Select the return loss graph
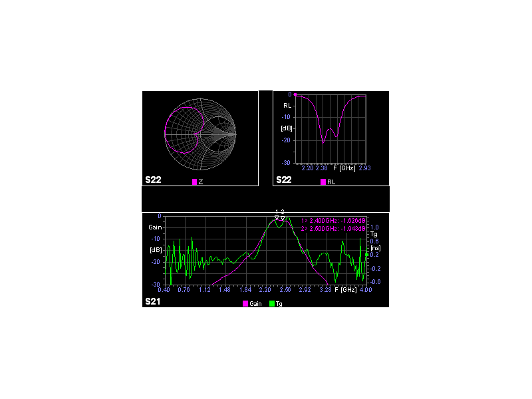This screenshot has height=399, width=532. (x=331, y=128)
